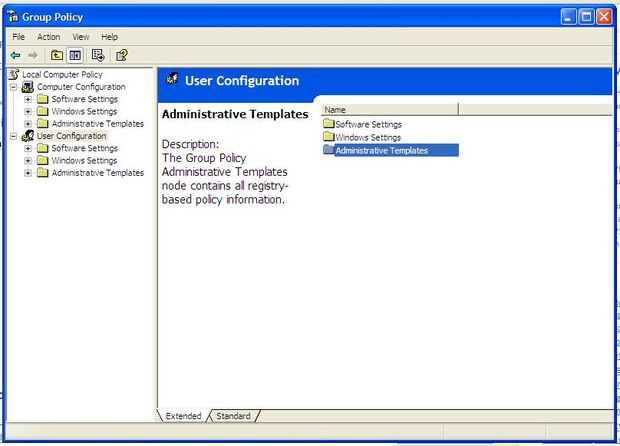Expand Administrative Templates under Computer Configuration

tap(28, 124)
